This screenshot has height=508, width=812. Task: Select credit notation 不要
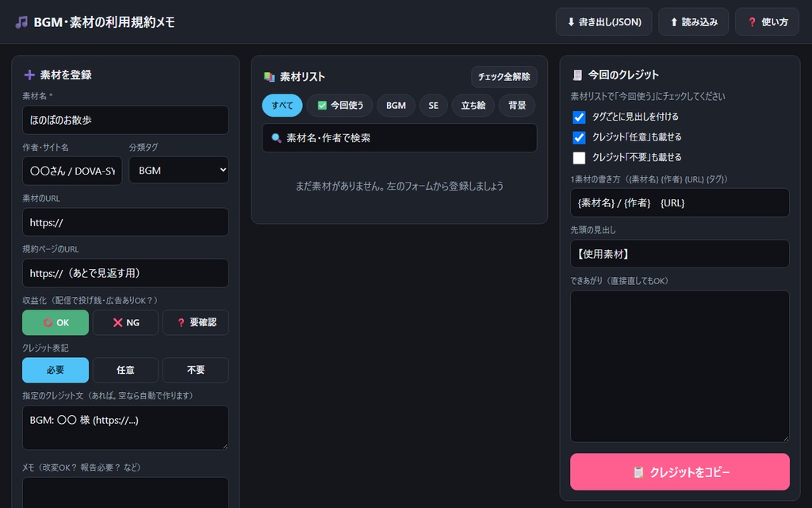196,370
